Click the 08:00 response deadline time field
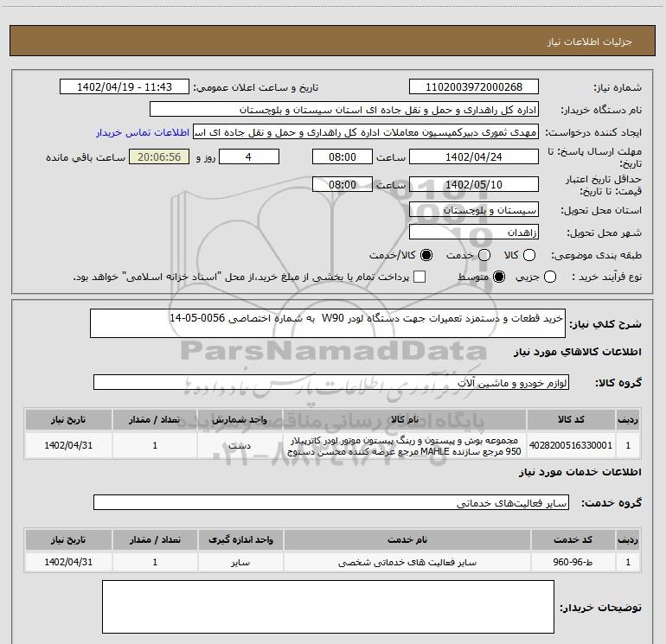Image resolution: width=666 pixels, height=644 pixels. pyautogui.click(x=343, y=156)
